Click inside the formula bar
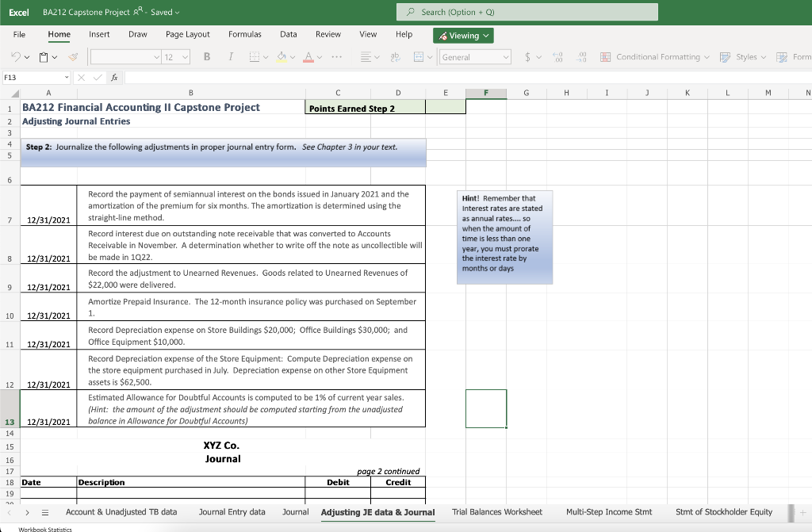 click(468, 78)
